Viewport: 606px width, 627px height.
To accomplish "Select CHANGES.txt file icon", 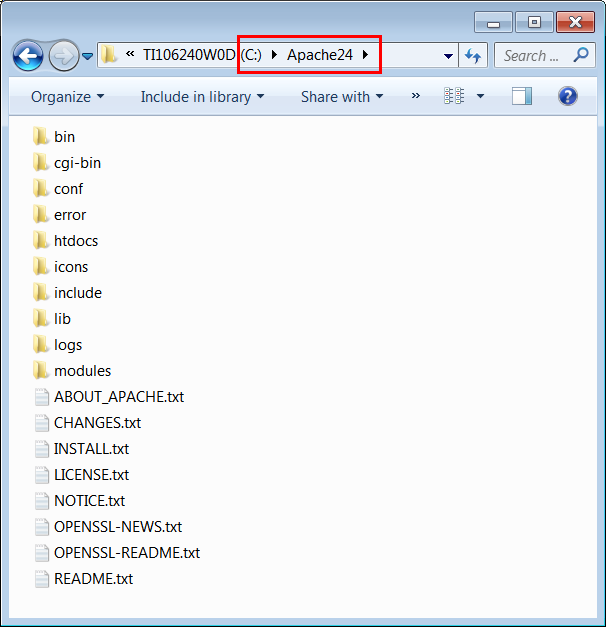I will click(x=42, y=423).
